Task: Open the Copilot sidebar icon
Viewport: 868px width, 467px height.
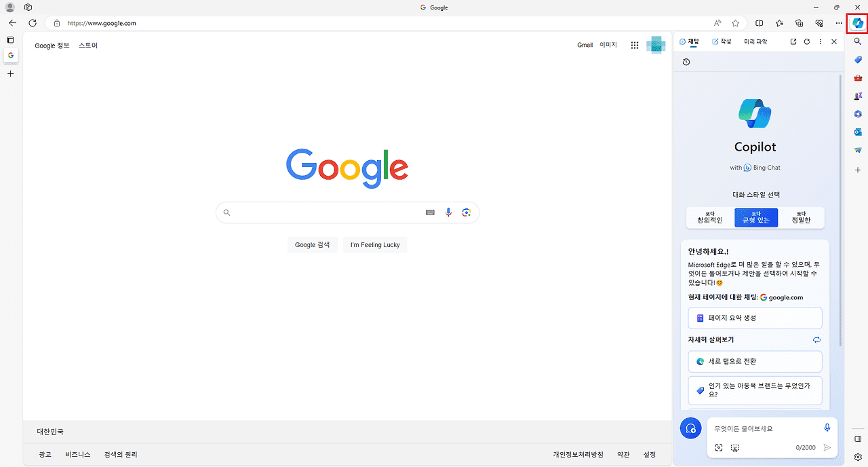Action: coord(858,23)
